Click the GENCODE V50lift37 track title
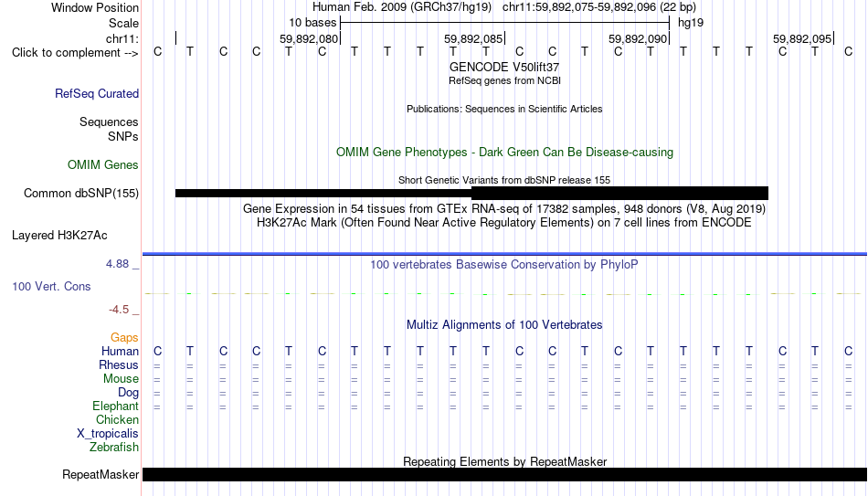 coord(504,67)
